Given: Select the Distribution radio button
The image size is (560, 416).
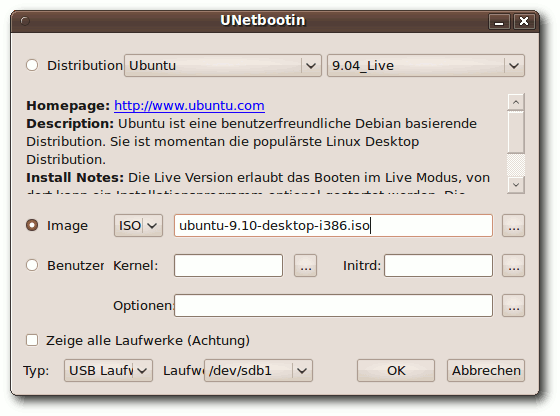Looking at the screenshot, I should 32,65.
